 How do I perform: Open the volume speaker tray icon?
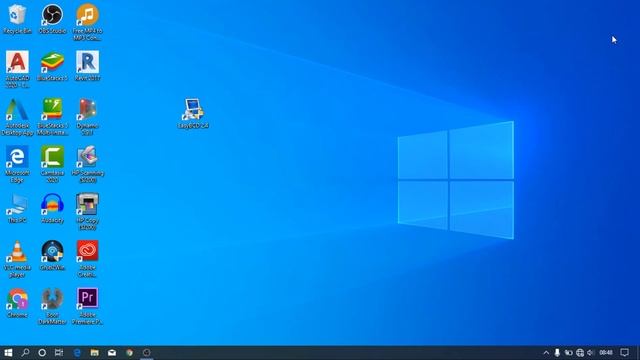(x=590, y=353)
